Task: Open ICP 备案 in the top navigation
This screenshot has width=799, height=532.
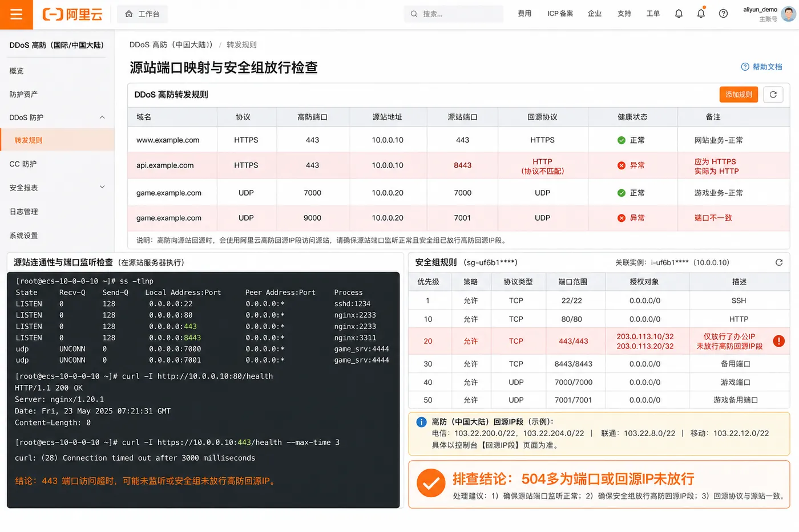Action: coord(560,14)
